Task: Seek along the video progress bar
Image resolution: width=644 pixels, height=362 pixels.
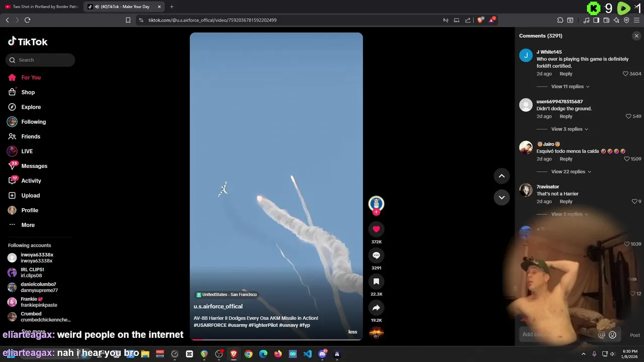Action: click(276, 339)
